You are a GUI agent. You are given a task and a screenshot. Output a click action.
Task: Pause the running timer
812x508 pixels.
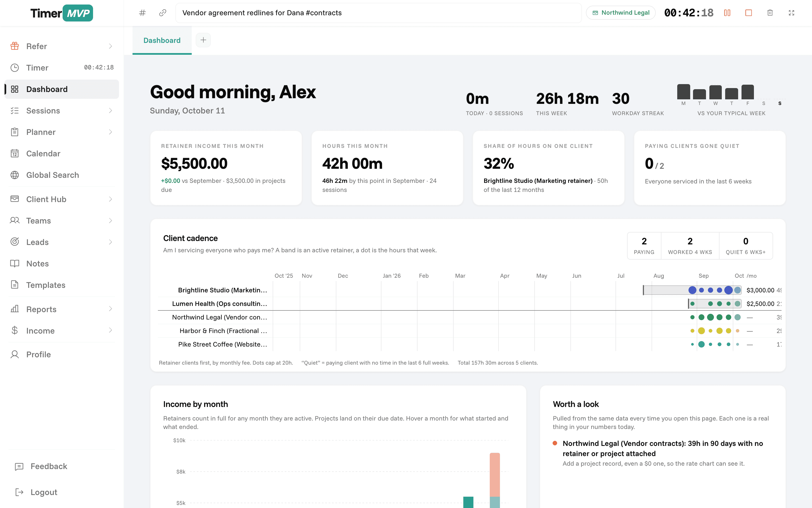tap(727, 13)
